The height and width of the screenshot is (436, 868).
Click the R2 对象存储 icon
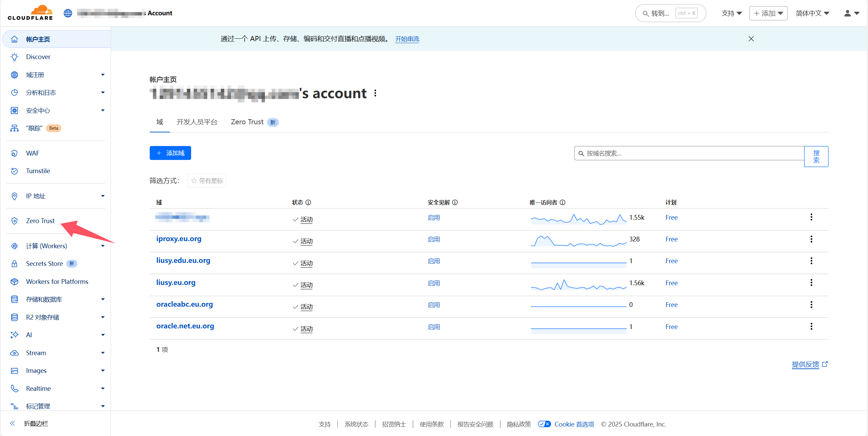[x=14, y=317]
